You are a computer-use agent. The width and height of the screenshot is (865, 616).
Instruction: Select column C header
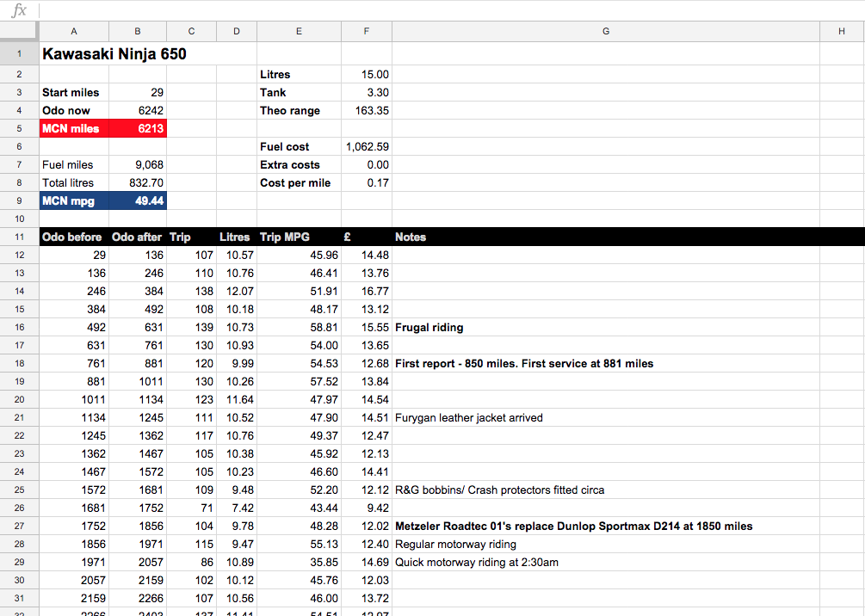[191, 32]
